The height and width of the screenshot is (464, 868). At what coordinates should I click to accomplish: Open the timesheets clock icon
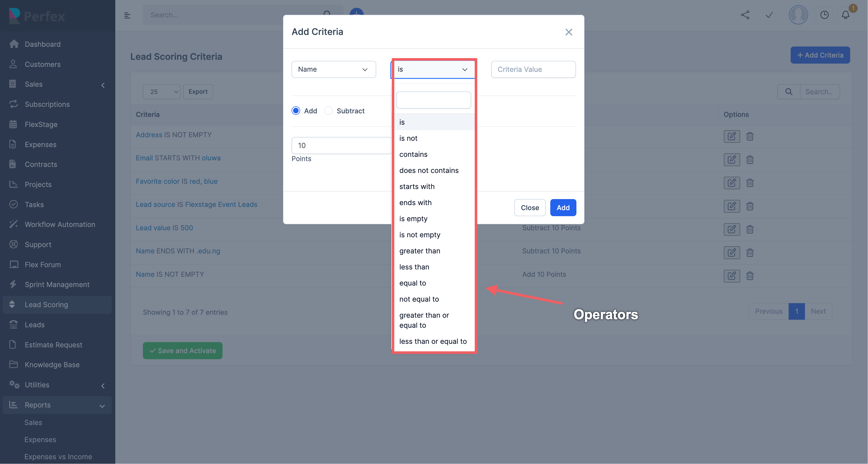point(824,15)
